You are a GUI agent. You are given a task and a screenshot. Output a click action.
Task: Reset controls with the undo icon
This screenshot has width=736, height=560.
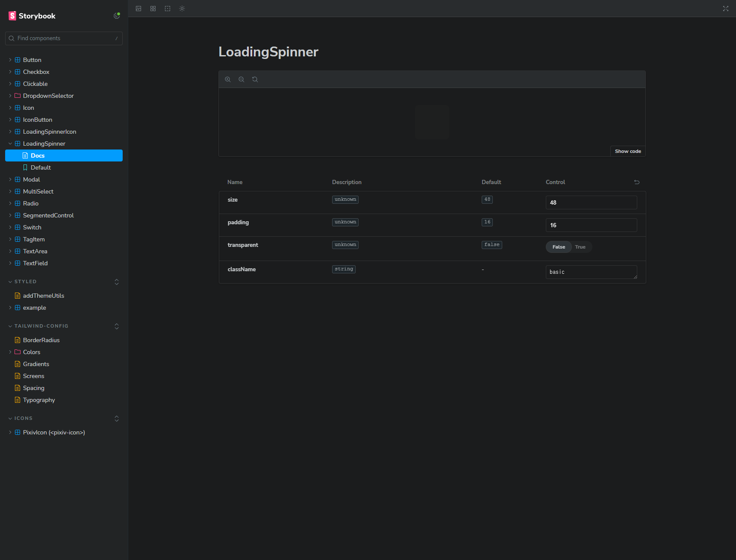pyautogui.click(x=637, y=182)
